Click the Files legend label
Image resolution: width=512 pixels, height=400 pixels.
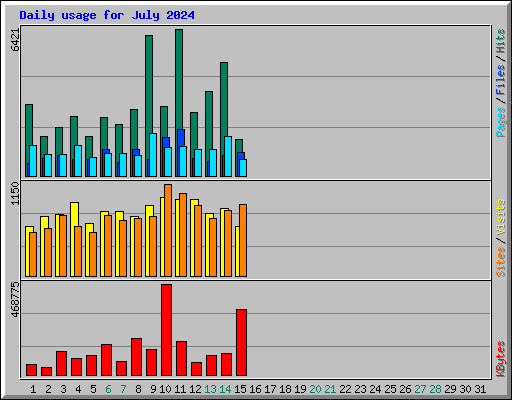[x=500, y=79]
